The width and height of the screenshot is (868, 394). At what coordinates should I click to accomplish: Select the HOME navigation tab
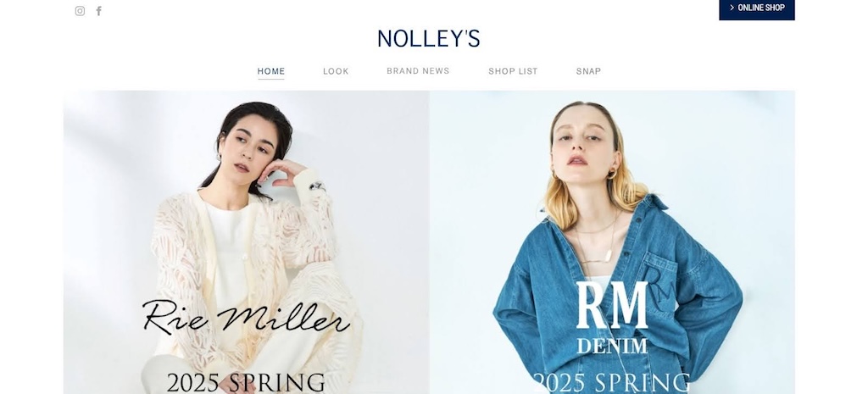tap(270, 71)
